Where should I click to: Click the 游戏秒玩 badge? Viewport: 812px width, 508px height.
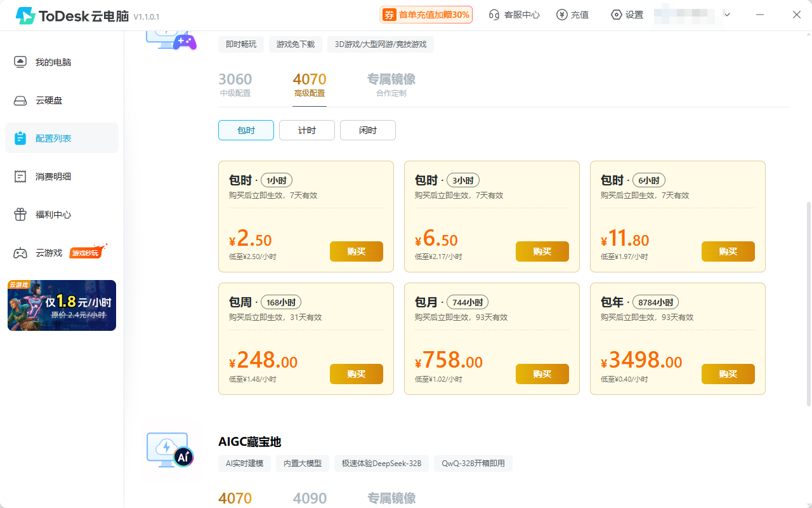coord(88,251)
